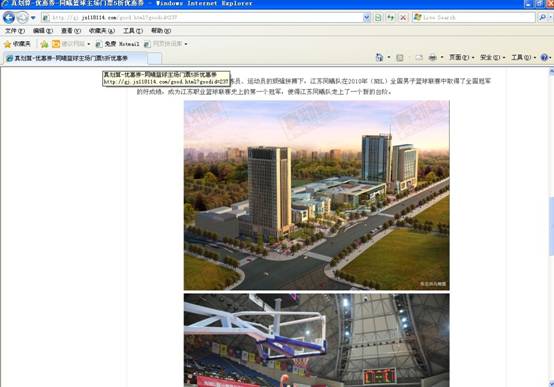Click the blue Help question mark icon
This screenshot has width=554, height=387.
[544, 57]
